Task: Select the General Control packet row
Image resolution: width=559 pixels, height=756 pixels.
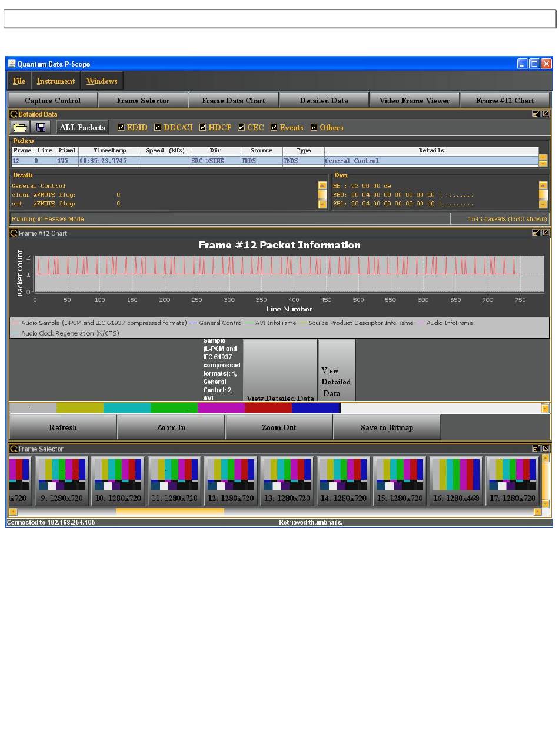Action: click(x=275, y=160)
